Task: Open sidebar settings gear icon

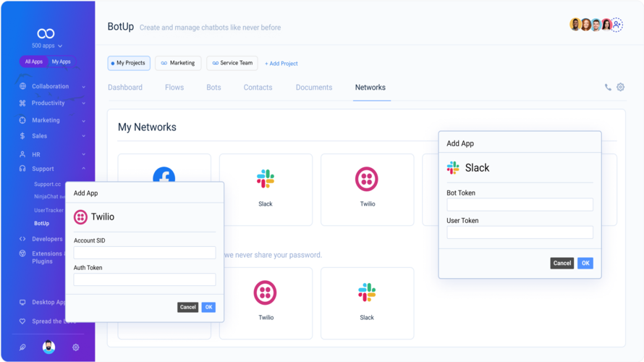Action: 75,348
